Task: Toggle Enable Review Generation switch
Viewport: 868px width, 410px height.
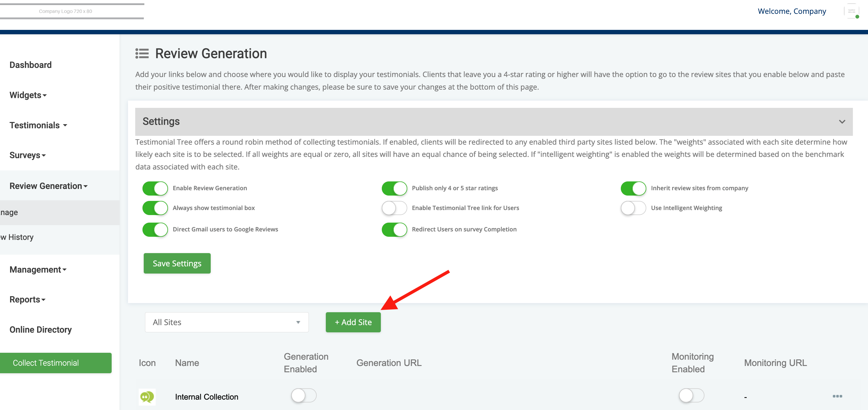Action: (x=155, y=188)
